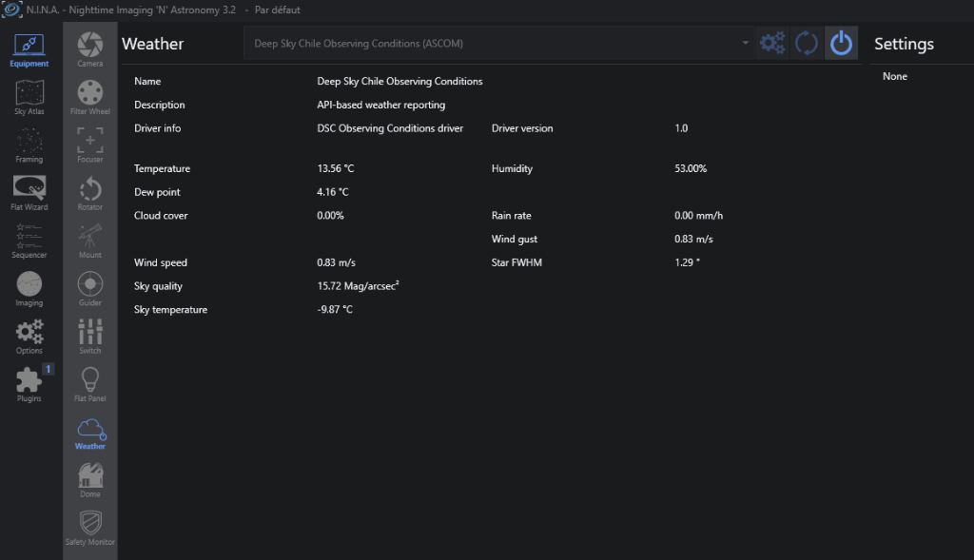Open the Imaging section
The height and width of the screenshot is (560, 974).
pos(29,289)
